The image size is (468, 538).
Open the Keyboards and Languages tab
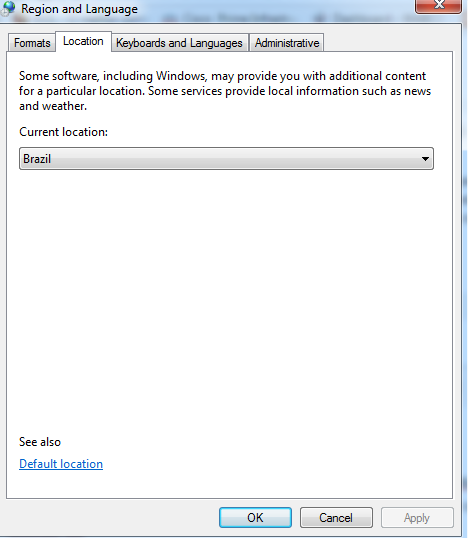[179, 43]
